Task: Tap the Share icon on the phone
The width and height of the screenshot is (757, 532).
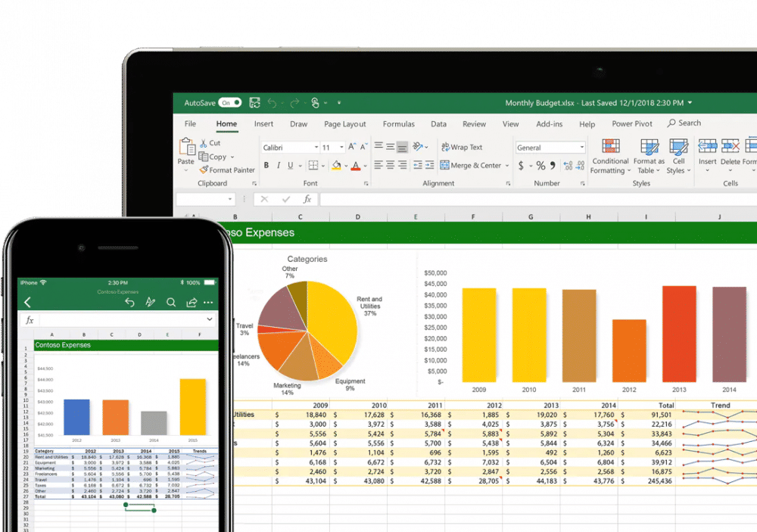Action: tap(192, 303)
